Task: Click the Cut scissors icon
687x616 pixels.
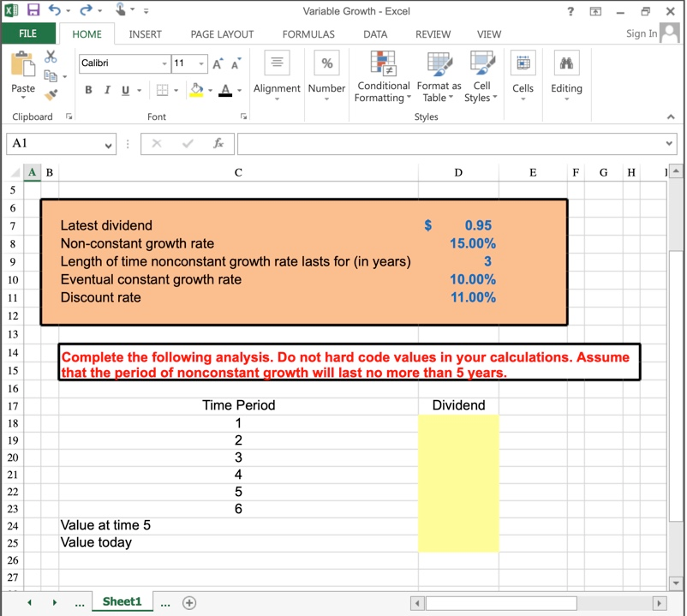Action: coord(51,57)
